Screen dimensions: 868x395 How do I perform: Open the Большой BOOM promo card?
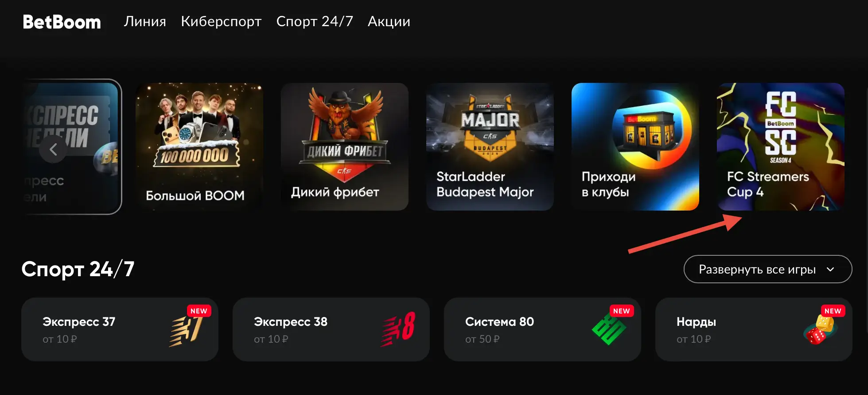pos(199,147)
